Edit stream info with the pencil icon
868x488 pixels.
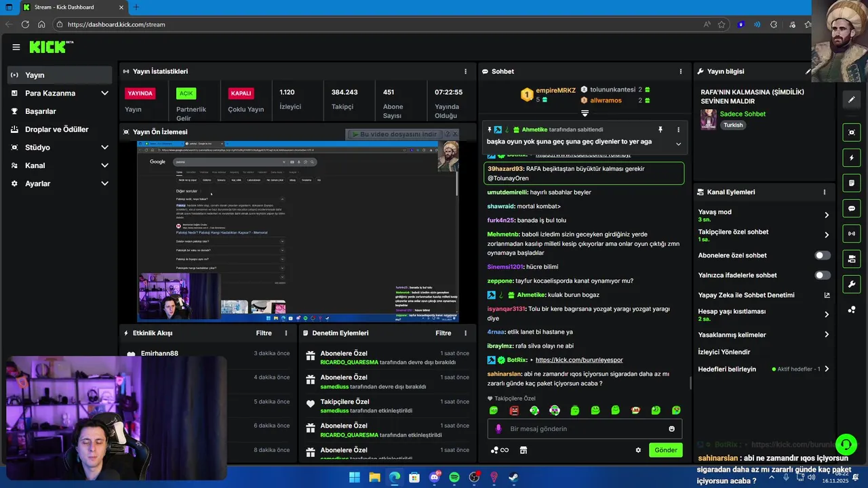pyautogui.click(x=808, y=71)
